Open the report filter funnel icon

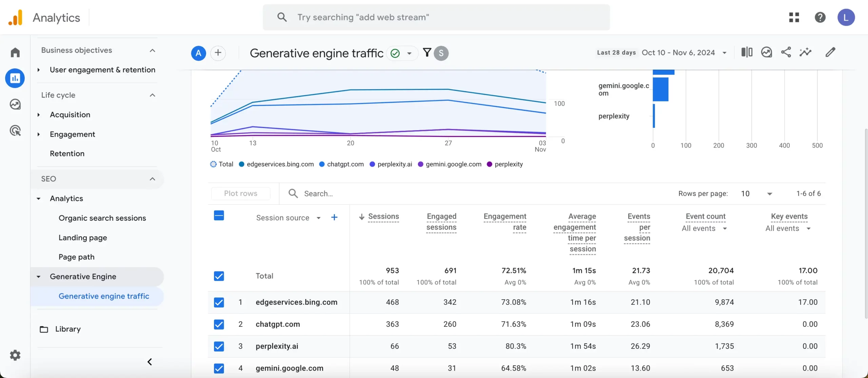427,53
